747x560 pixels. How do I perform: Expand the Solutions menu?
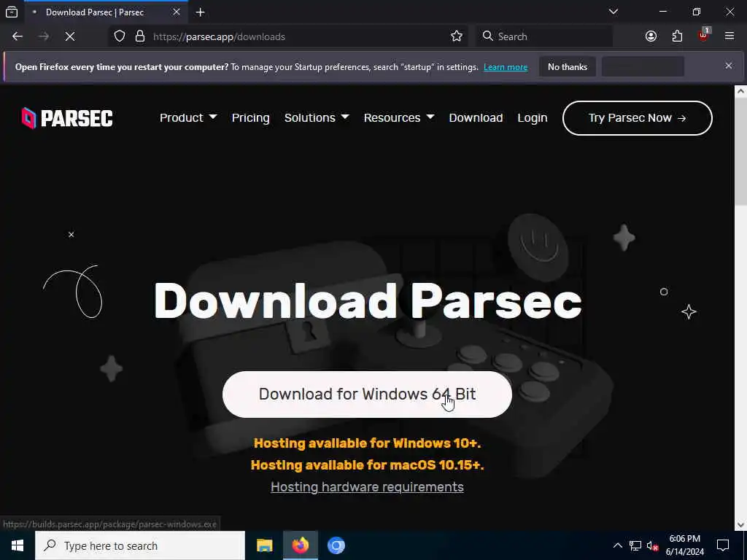click(x=317, y=117)
